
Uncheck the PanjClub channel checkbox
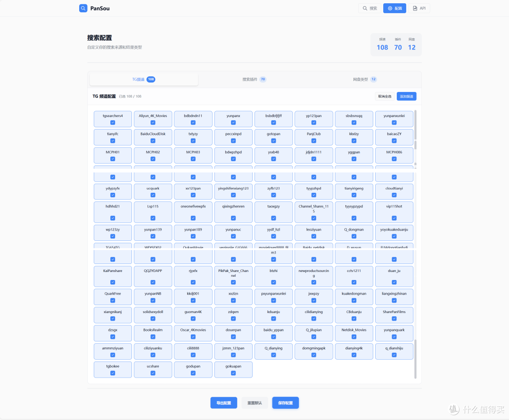pyautogui.click(x=313, y=141)
